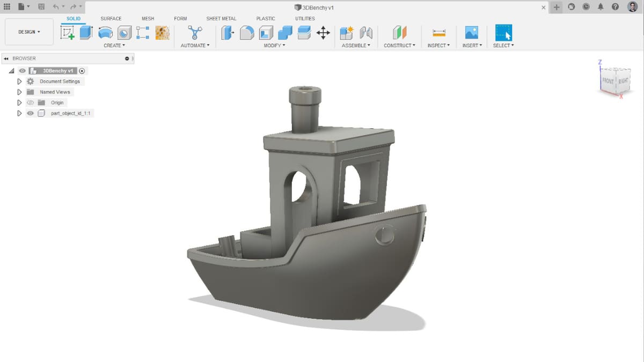This screenshot has height=362, width=644.
Task: Select the Hole tool
Action: coord(124,33)
